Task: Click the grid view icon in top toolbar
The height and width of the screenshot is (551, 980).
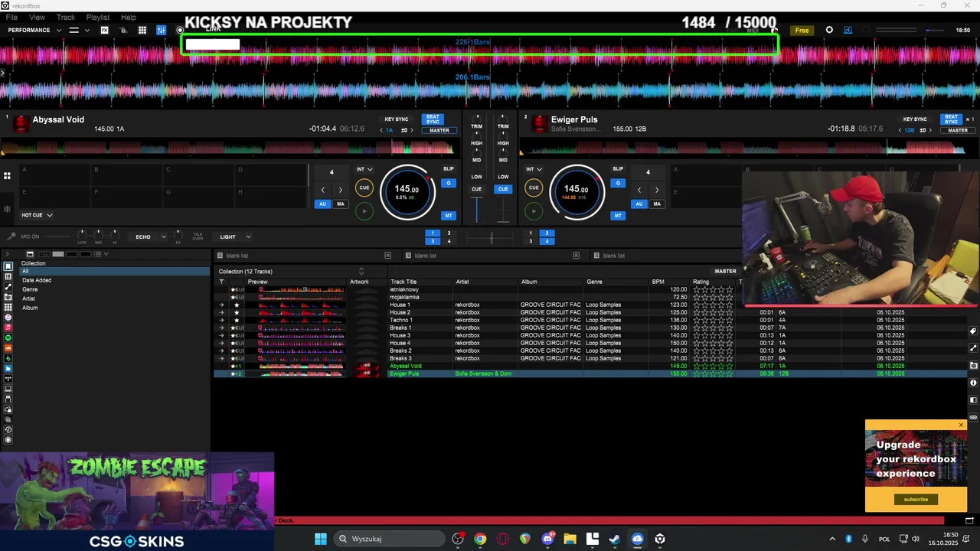Action: pos(142,30)
